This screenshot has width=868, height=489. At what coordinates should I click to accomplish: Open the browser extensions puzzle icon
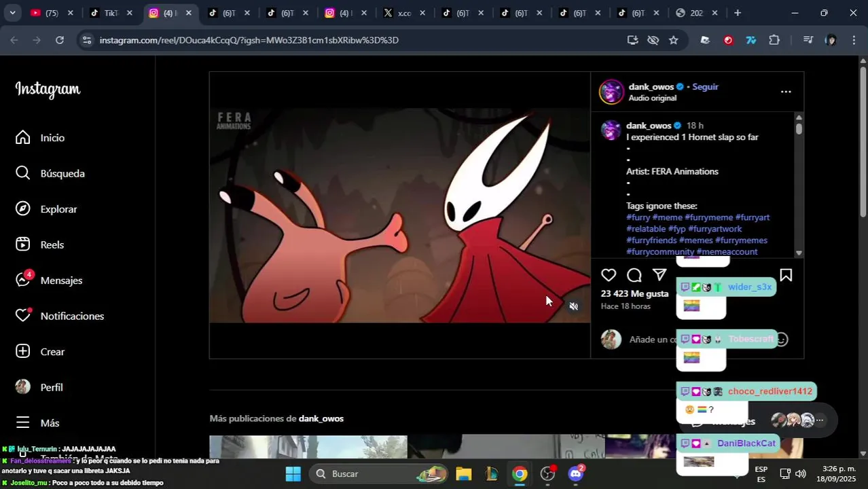(x=774, y=40)
